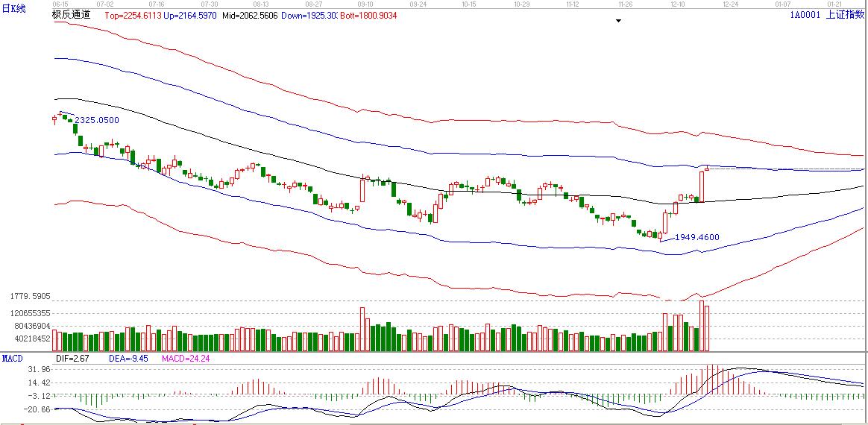Open the 极反通道 indicator name
The image size is (868, 425).
pyautogui.click(x=72, y=15)
